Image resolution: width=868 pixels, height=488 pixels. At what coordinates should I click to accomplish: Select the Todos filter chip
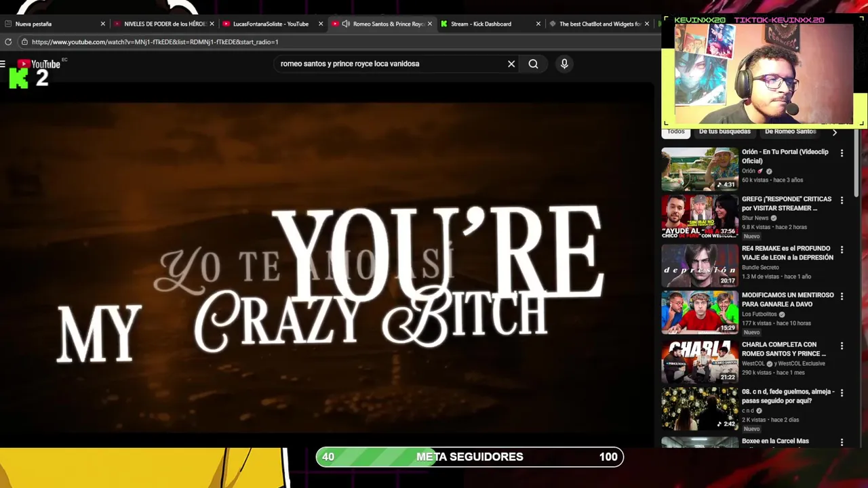pyautogui.click(x=676, y=131)
